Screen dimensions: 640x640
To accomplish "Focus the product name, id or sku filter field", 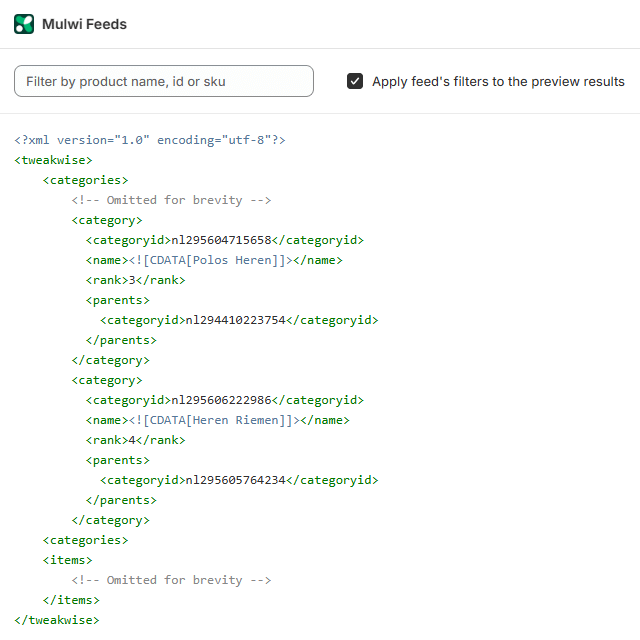I will click(164, 81).
